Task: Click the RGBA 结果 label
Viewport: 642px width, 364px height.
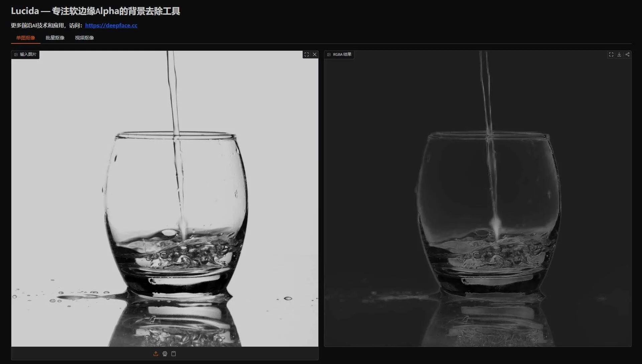Action: (x=339, y=54)
